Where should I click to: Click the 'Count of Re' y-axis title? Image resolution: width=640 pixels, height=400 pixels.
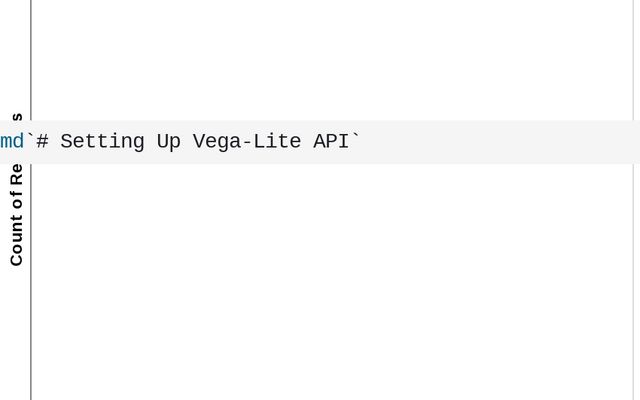[16, 215]
